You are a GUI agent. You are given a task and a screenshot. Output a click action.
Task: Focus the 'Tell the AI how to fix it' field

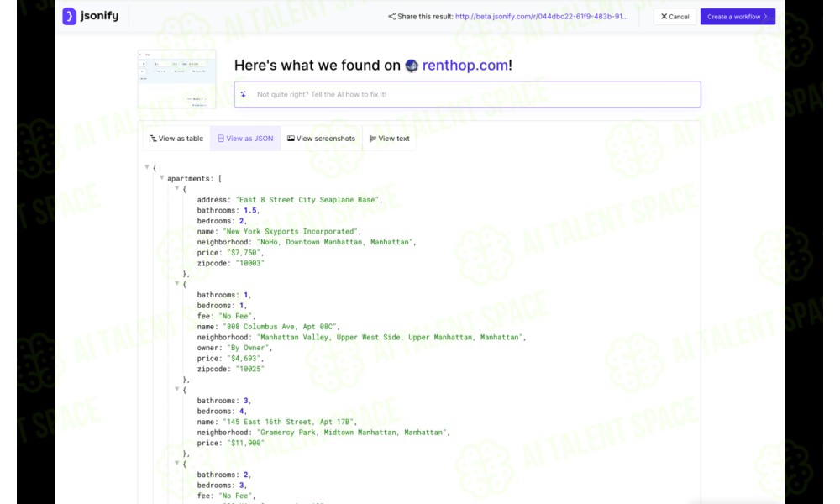(467, 94)
